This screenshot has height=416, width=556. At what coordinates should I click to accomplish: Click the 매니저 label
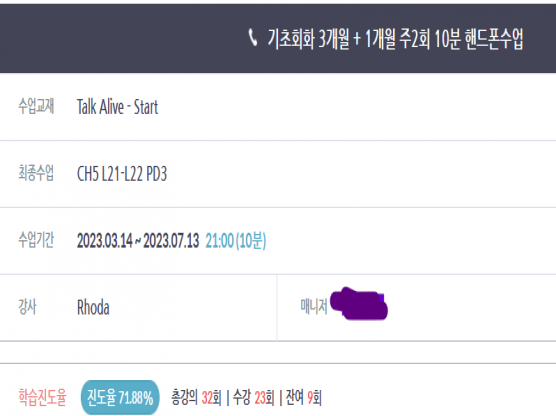coord(314,306)
